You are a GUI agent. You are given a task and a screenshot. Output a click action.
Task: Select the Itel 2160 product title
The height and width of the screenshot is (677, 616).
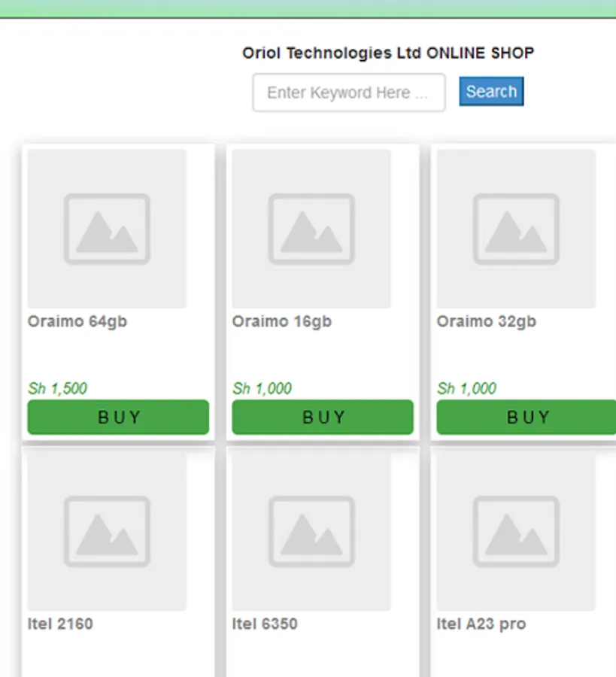tap(60, 624)
